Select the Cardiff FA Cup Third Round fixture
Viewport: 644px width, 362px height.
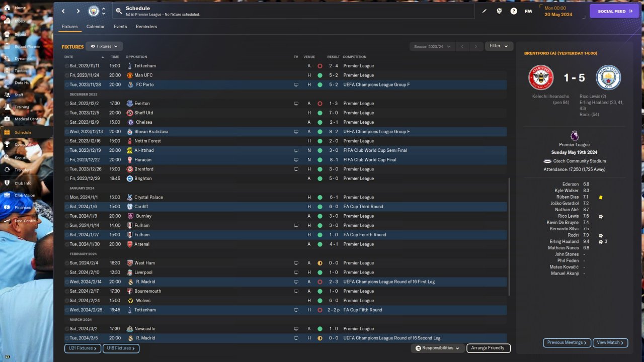tap(285, 207)
